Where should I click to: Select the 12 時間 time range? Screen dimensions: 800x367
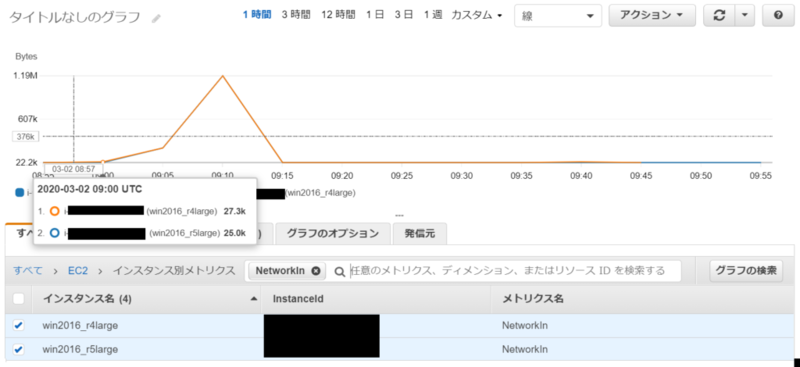[x=338, y=15]
